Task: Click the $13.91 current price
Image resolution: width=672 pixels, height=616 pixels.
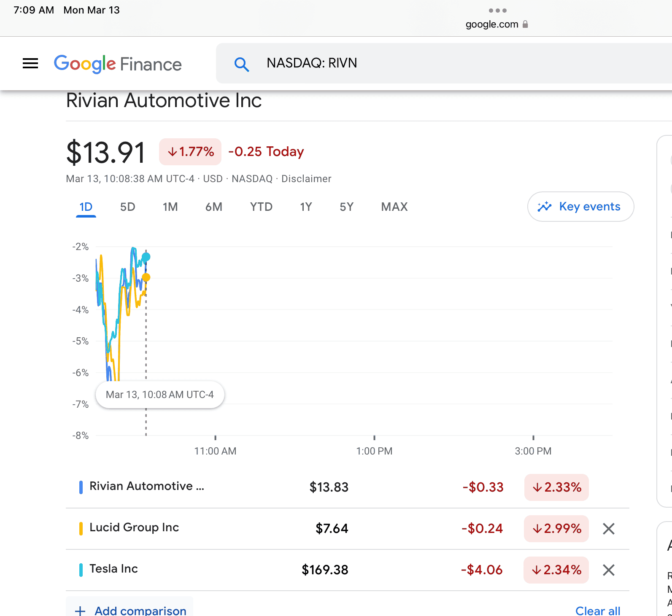Action: (x=106, y=152)
